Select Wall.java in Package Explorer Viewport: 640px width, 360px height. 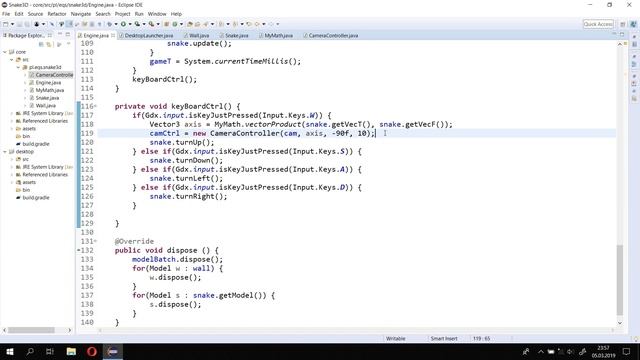tap(45, 106)
